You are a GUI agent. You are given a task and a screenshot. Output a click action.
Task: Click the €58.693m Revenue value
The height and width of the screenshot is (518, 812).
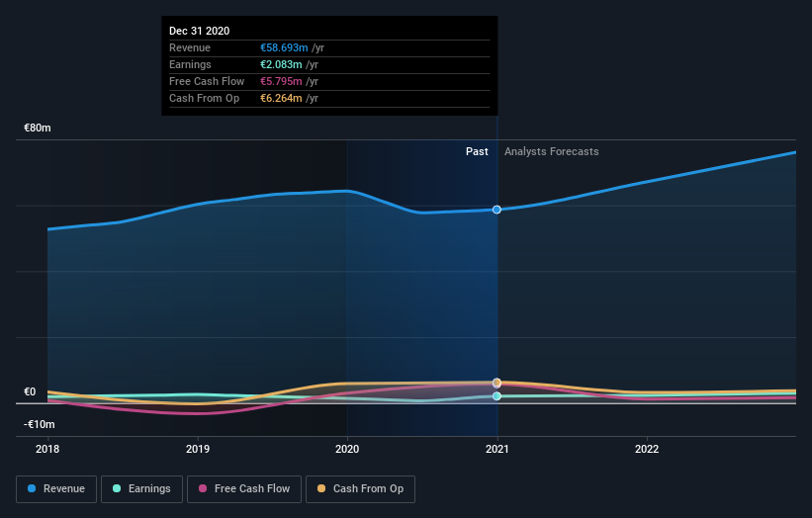[284, 47]
